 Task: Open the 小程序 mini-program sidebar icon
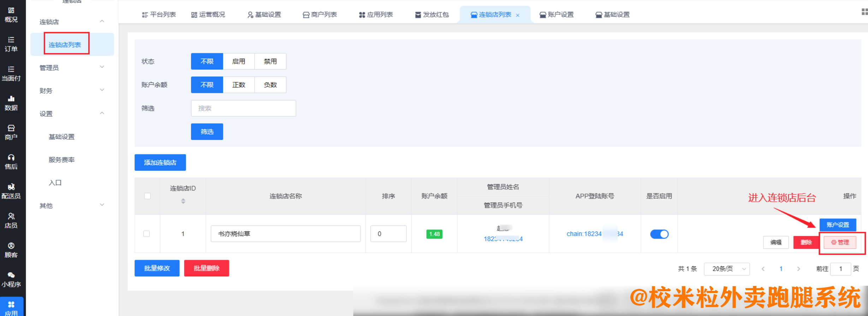point(11,279)
